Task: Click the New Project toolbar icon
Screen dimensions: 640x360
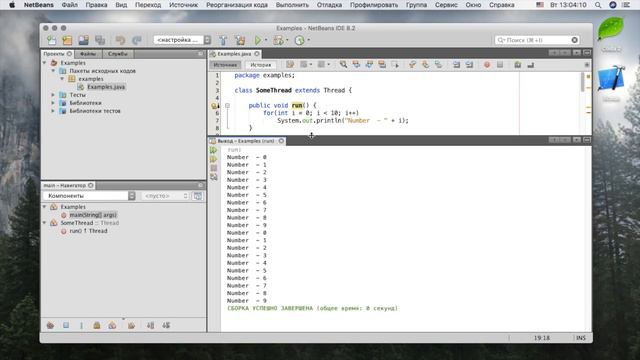Action: 67,40
